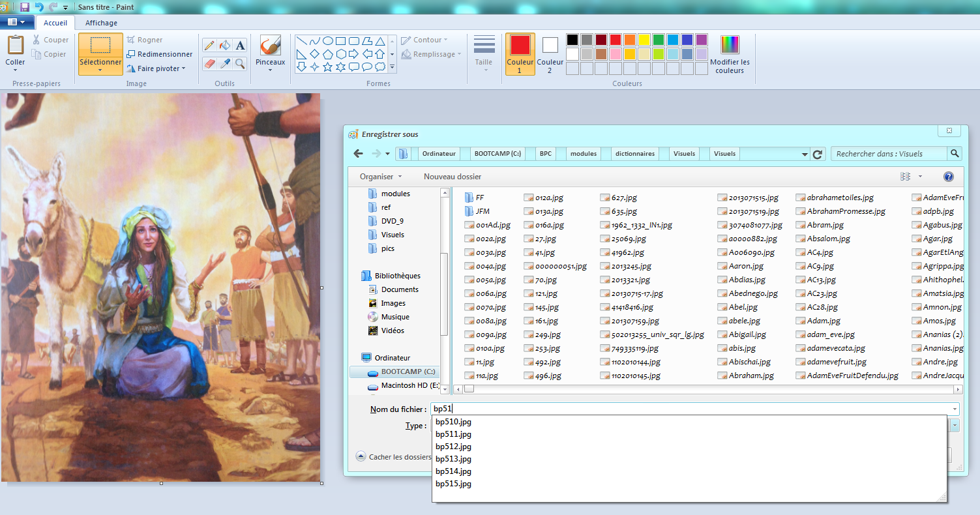980x515 pixels.
Task: Expand the Contour outline dropdown
Action: pyautogui.click(x=425, y=40)
